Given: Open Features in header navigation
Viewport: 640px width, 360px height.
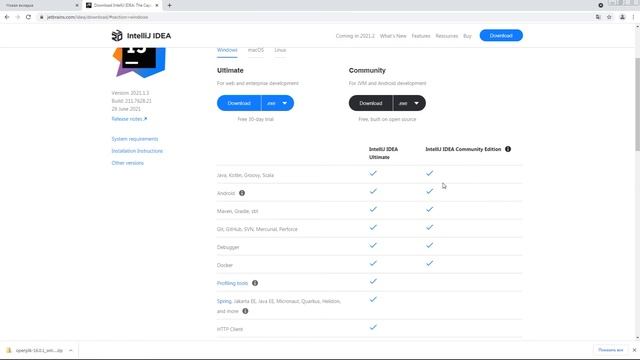Looking at the screenshot, I should point(421,36).
